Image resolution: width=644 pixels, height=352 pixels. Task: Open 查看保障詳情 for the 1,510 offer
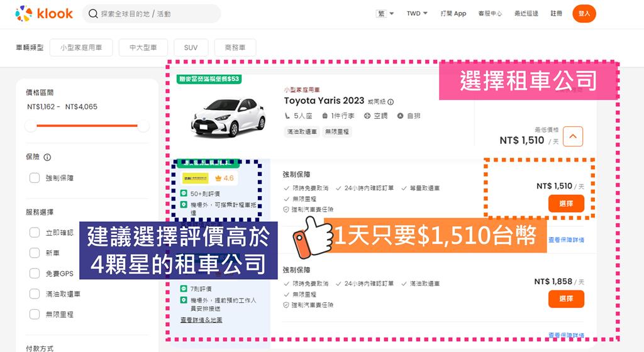566,240
